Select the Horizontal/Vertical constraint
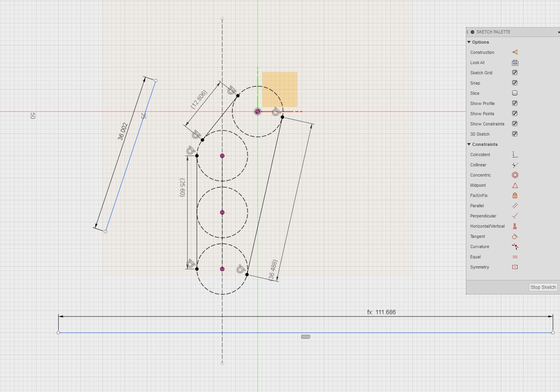Image resolution: width=560 pixels, height=392 pixels. point(515,226)
